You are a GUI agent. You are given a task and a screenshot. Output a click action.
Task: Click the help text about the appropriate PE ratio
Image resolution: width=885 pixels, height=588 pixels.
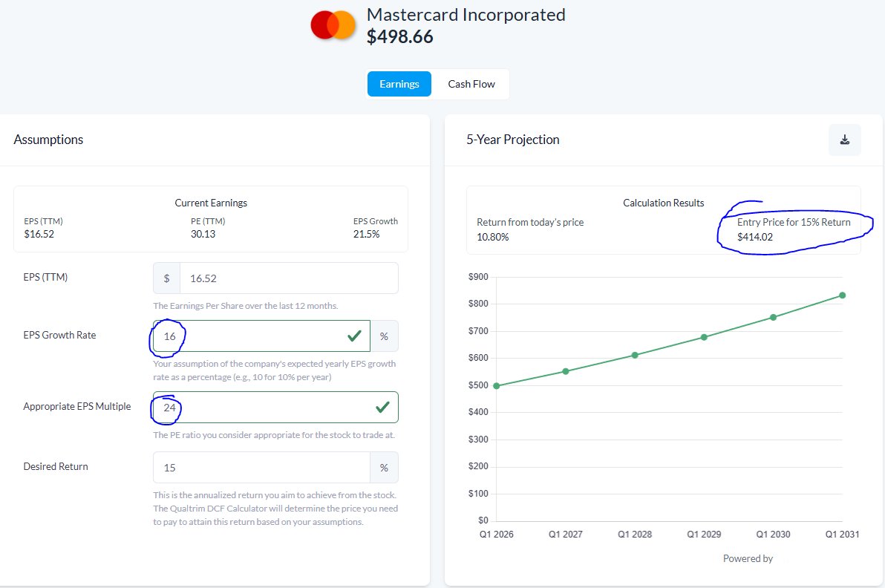click(274, 435)
